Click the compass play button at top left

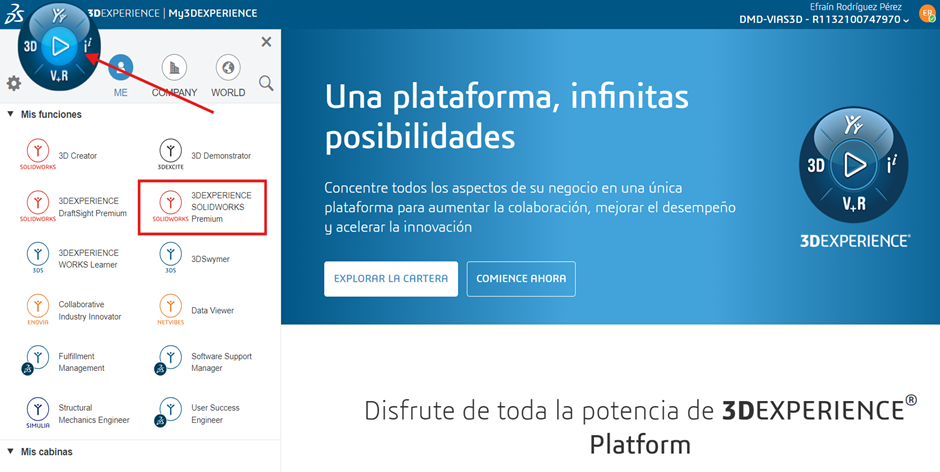tap(59, 46)
